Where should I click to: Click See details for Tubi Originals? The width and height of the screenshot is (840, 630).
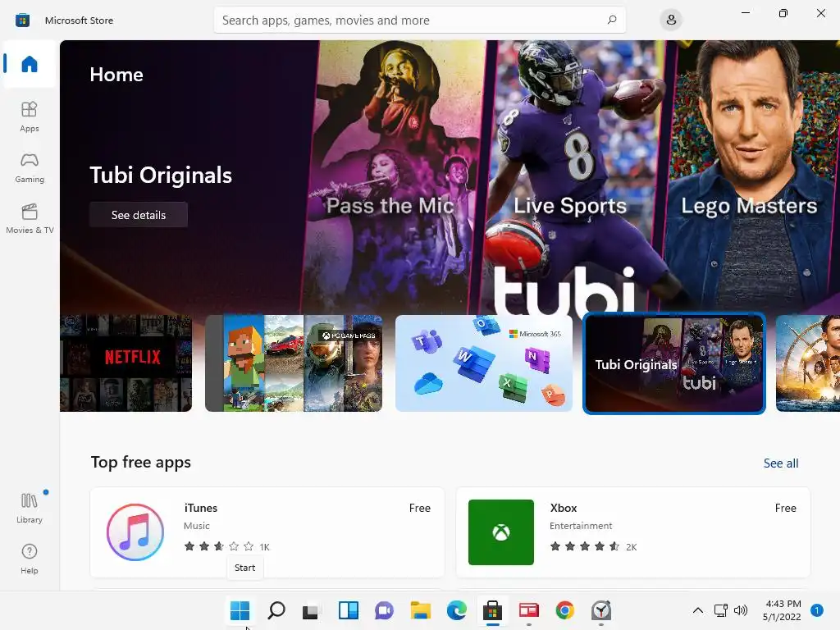[x=139, y=215]
